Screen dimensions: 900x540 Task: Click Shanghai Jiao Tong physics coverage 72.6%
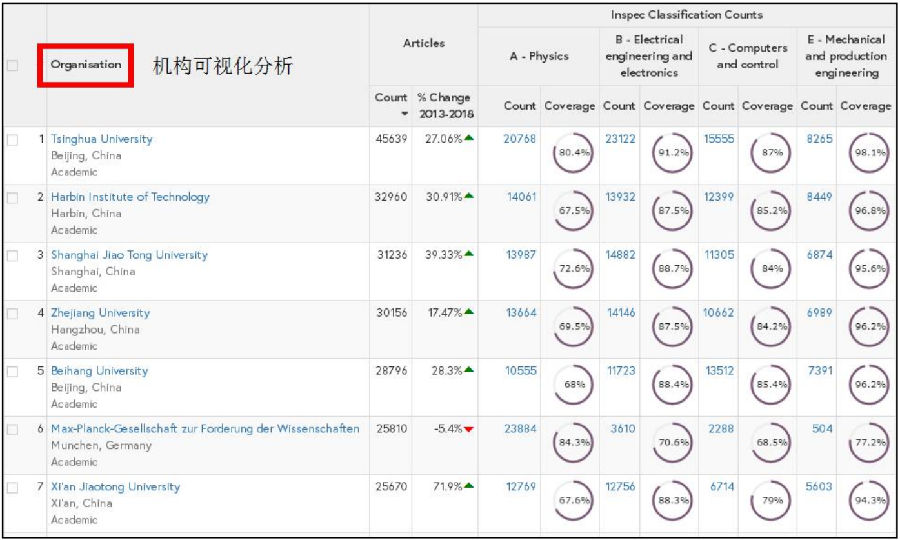[x=572, y=270]
